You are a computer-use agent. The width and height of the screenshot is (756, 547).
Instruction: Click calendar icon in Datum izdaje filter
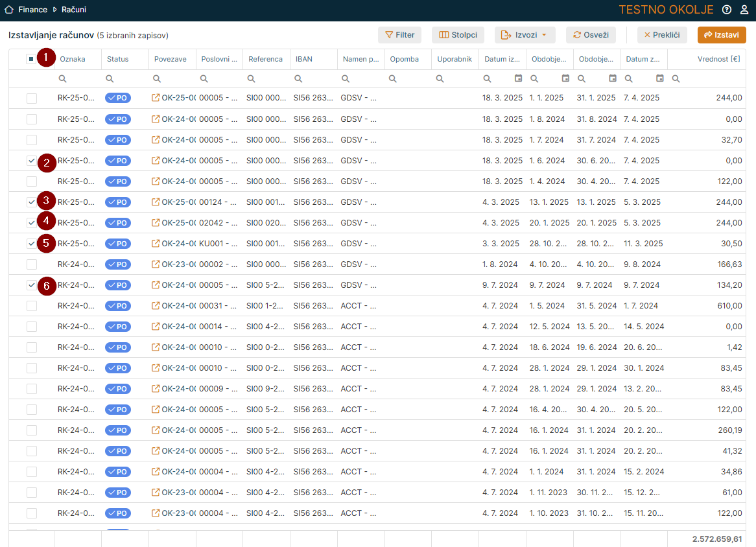click(518, 78)
